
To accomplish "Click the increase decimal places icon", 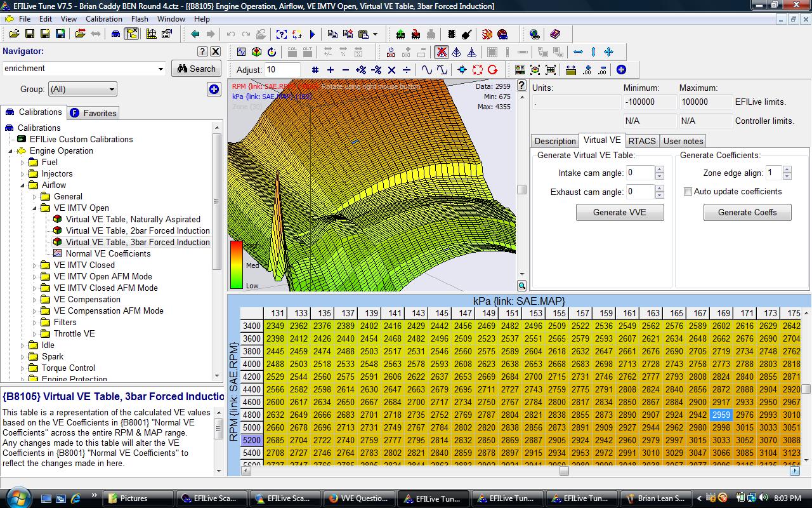I will pyautogui.click(x=586, y=70).
